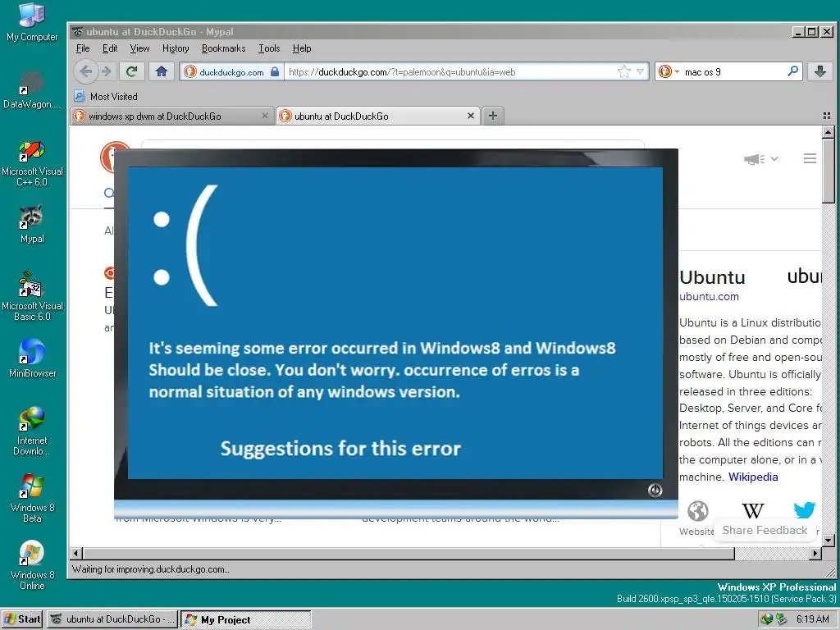Open the Help menu
Viewport: 840px width, 630px height.
[x=302, y=48]
